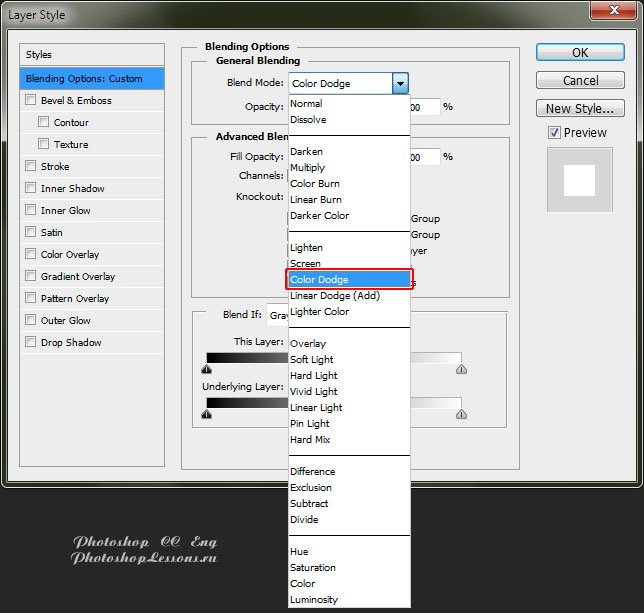
Task: Click Underlying Layer white point slider handle
Action: click(461, 414)
